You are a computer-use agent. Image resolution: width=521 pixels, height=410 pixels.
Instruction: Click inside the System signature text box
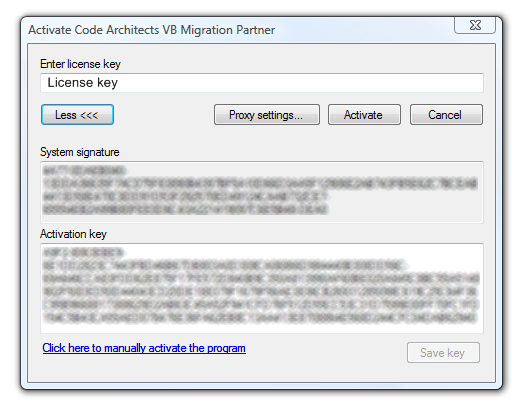(x=262, y=192)
